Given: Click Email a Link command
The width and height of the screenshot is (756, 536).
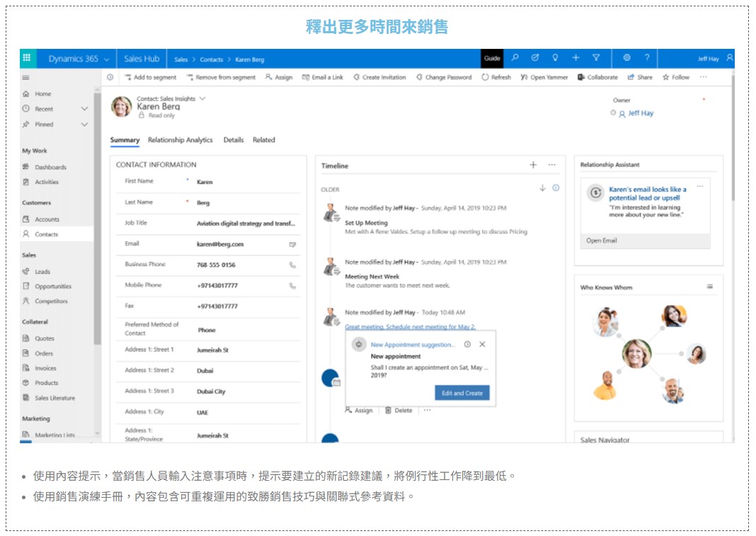Looking at the screenshot, I should tap(323, 77).
